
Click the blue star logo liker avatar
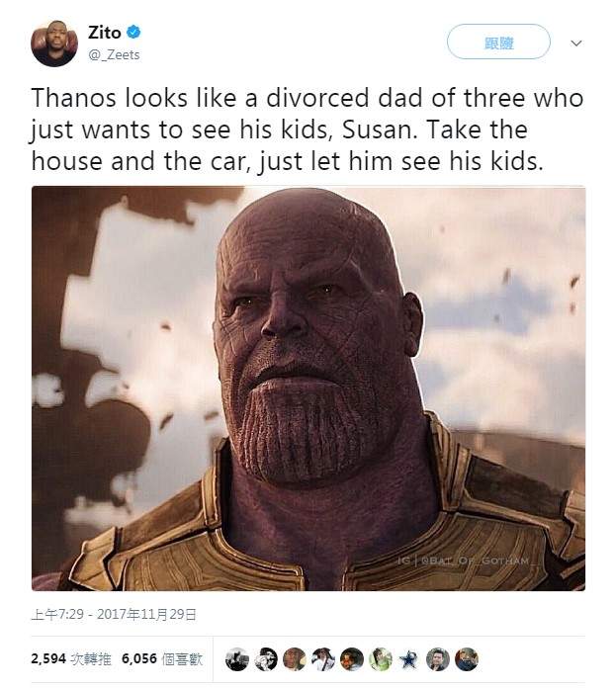408,659
